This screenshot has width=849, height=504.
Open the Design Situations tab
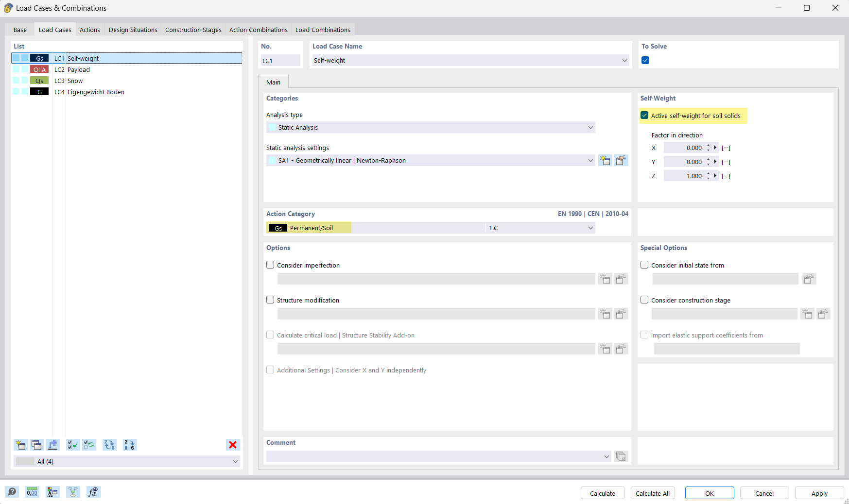133,30
